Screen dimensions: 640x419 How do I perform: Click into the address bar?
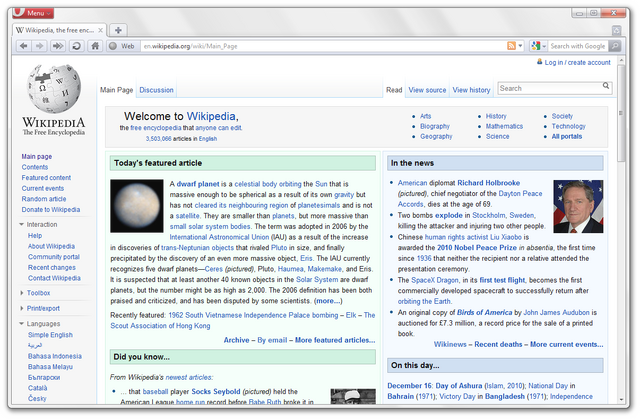pyautogui.click(x=322, y=46)
